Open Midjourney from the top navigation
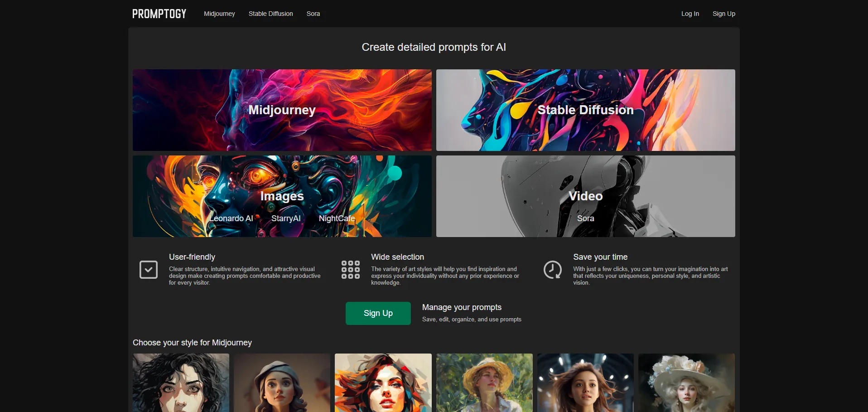 click(x=219, y=14)
